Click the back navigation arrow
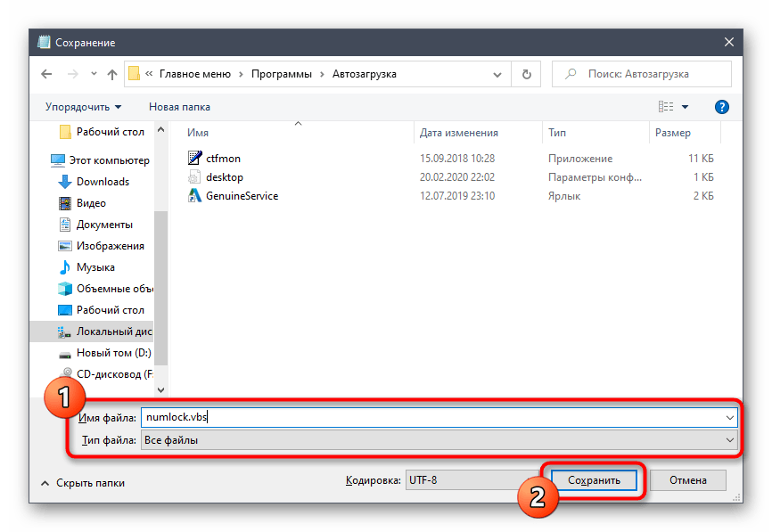Image resolution: width=772 pixels, height=532 pixels. pyautogui.click(x=46, y=75)
